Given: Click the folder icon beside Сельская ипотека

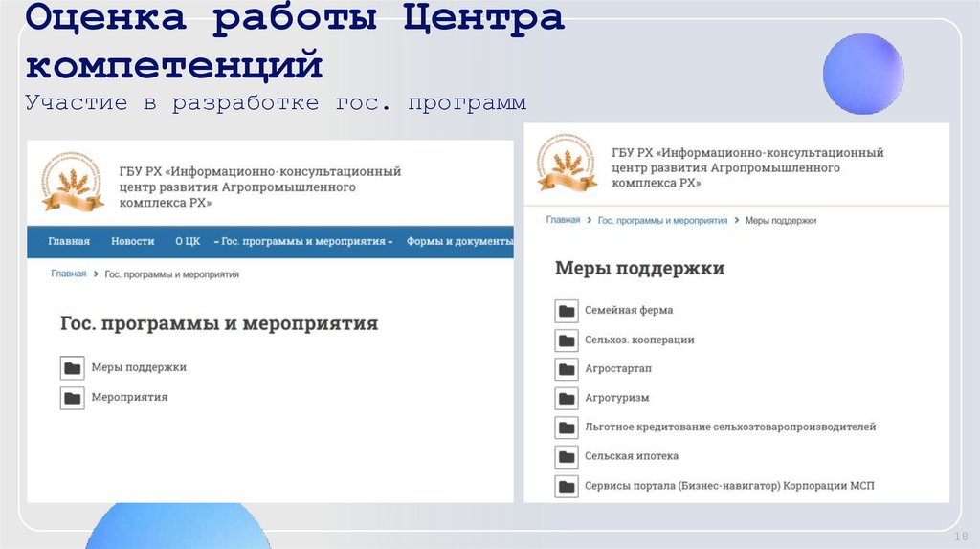Looking at the screenshot, I should [x=567, y=457].
